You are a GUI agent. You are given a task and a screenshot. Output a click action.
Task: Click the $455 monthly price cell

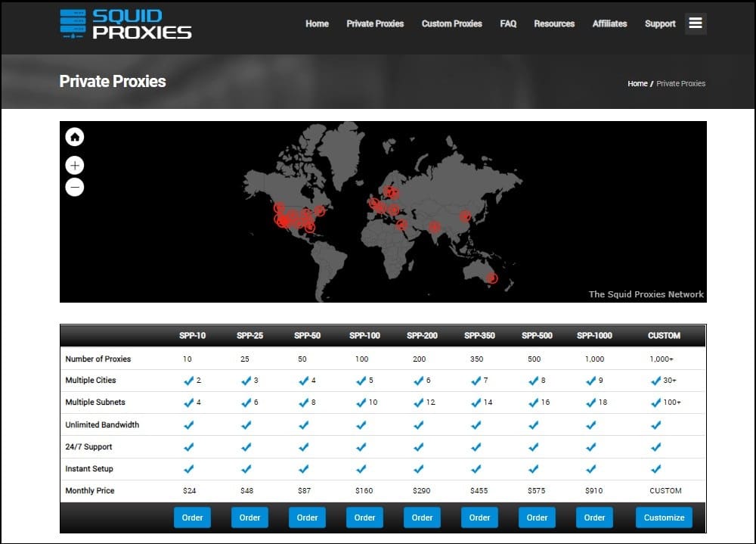479,491
